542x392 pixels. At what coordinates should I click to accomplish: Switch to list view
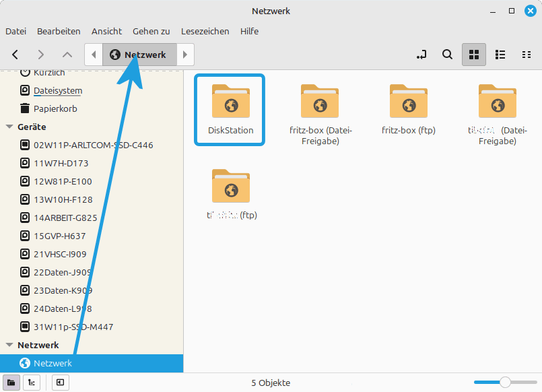[500, 55]
